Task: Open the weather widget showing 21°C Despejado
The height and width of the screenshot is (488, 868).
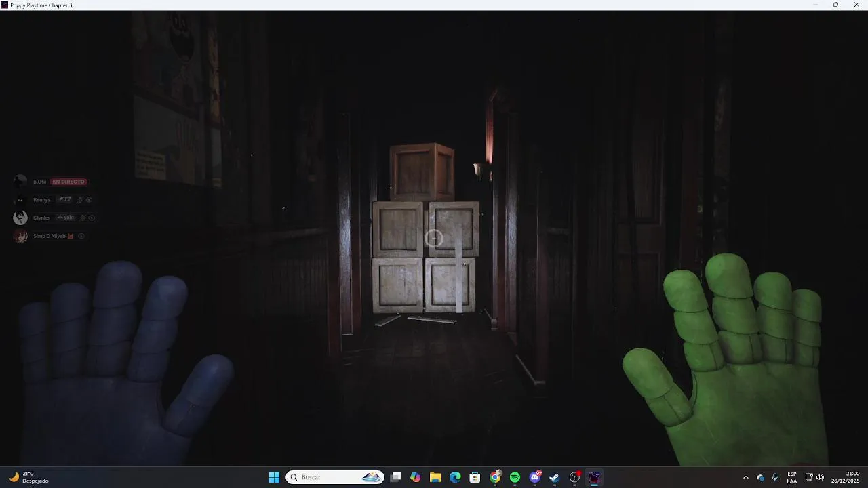Action: tap(28, 477)
